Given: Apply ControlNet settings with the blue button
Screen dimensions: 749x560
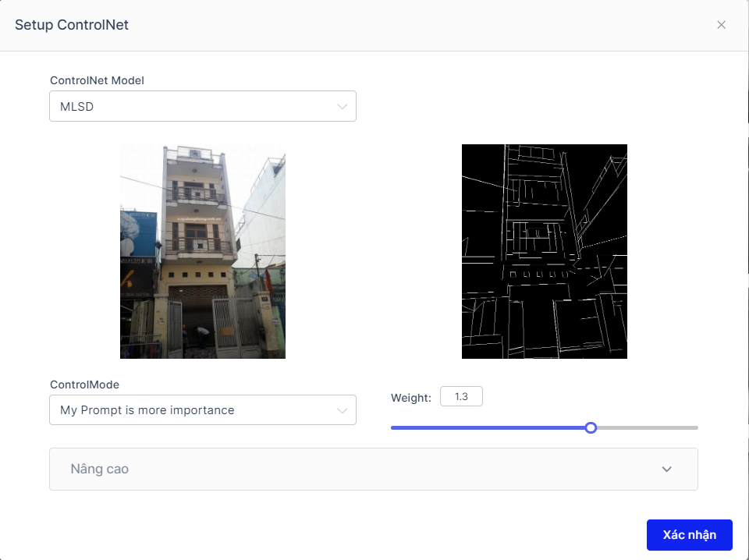Looking at the screenshot, I should point(689,535).
